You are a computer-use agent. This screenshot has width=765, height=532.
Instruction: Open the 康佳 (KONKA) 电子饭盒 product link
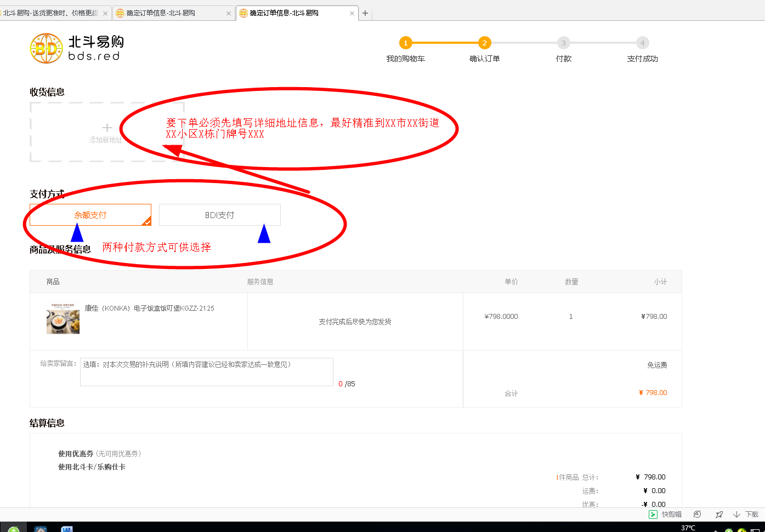pyautogui.click(x=149, y=308)
